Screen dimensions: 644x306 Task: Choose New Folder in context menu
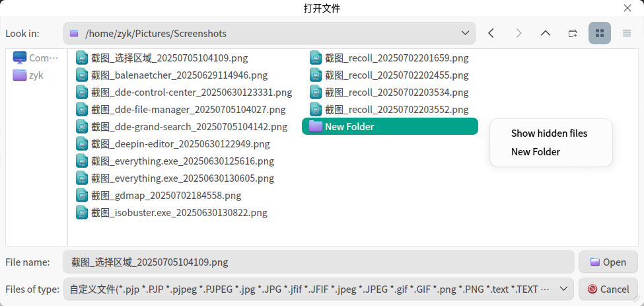[536, 152]
